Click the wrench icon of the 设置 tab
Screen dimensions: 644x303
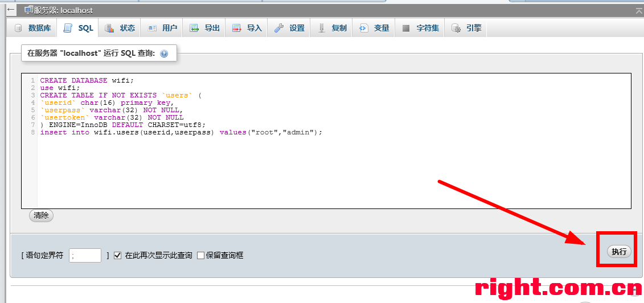(x=279, y=28)
